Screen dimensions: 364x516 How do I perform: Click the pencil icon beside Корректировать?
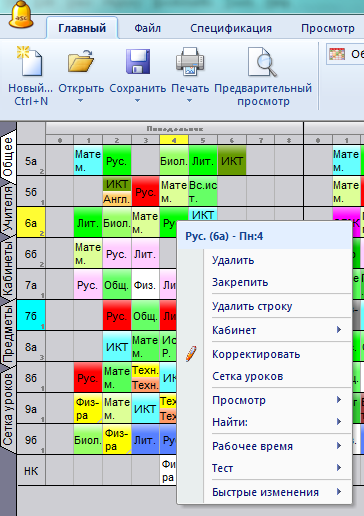(191, 354)
